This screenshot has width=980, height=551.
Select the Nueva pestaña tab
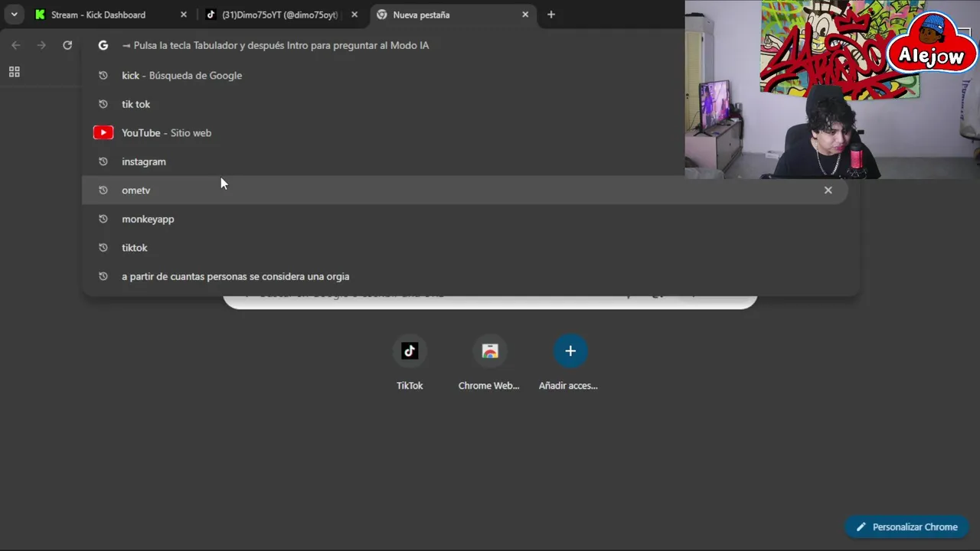(x=453, y=15)
